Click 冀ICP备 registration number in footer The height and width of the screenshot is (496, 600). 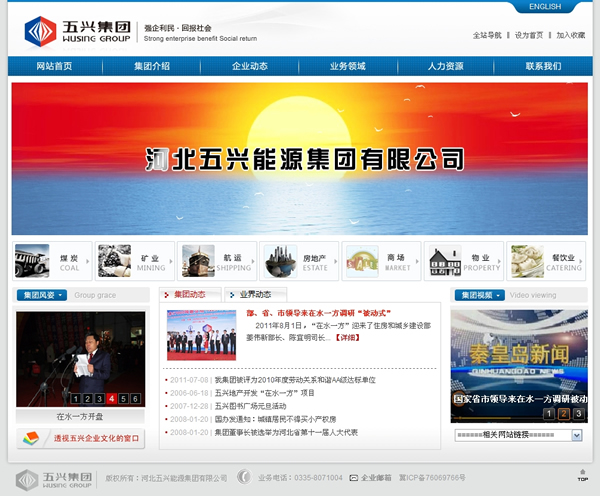(432, 478)
